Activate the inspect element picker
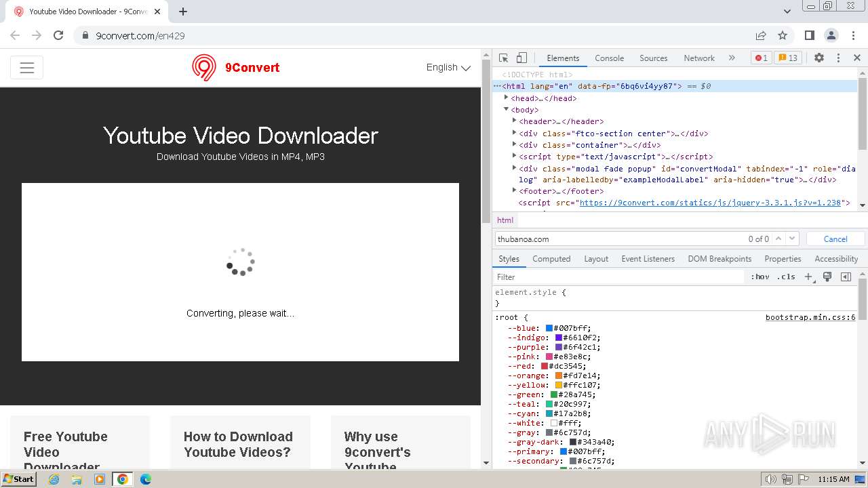Image resolution: width=868 pixels, height=488 pixels. 503,58
